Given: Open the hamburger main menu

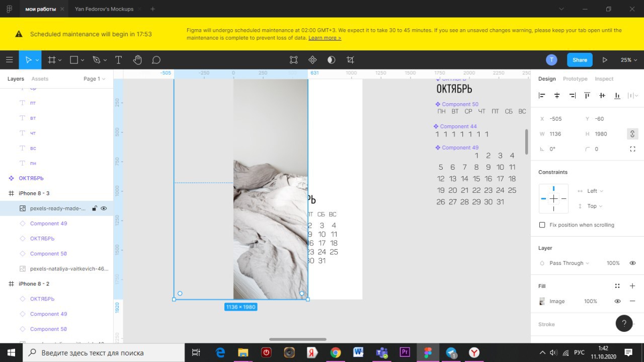Looking at the screenshot, I should [9, 60].
